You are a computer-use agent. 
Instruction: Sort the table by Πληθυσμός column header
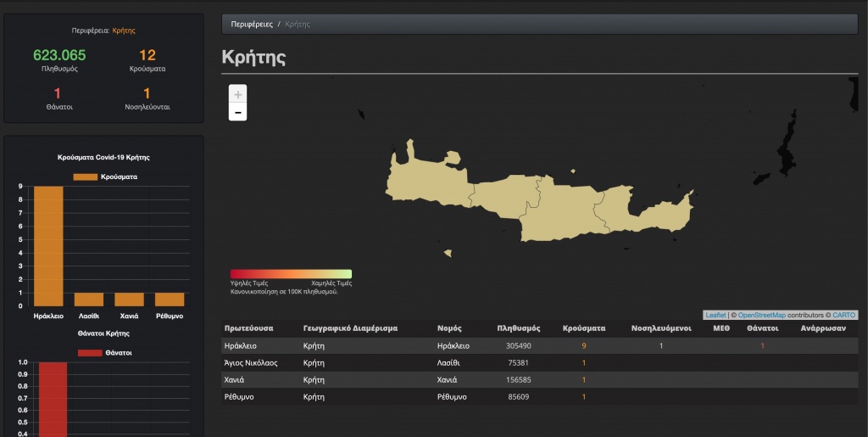pyautogui.click(x=518, y=328)
